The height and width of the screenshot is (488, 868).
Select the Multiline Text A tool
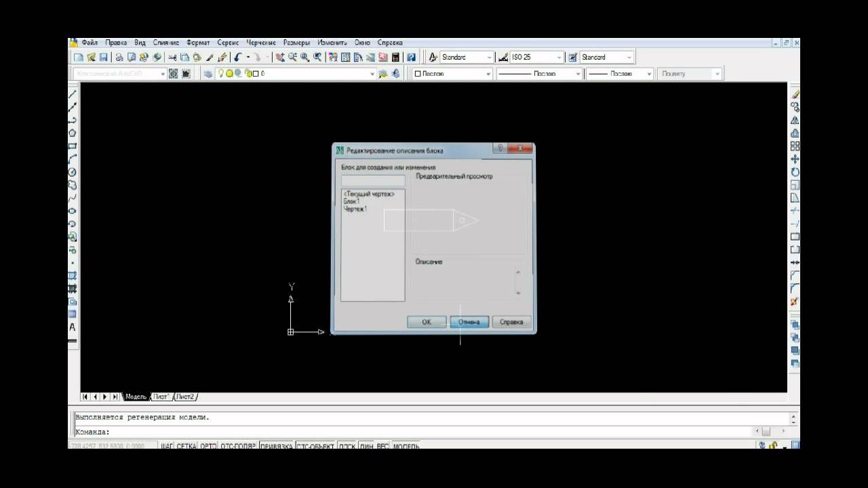click(73, 327)
